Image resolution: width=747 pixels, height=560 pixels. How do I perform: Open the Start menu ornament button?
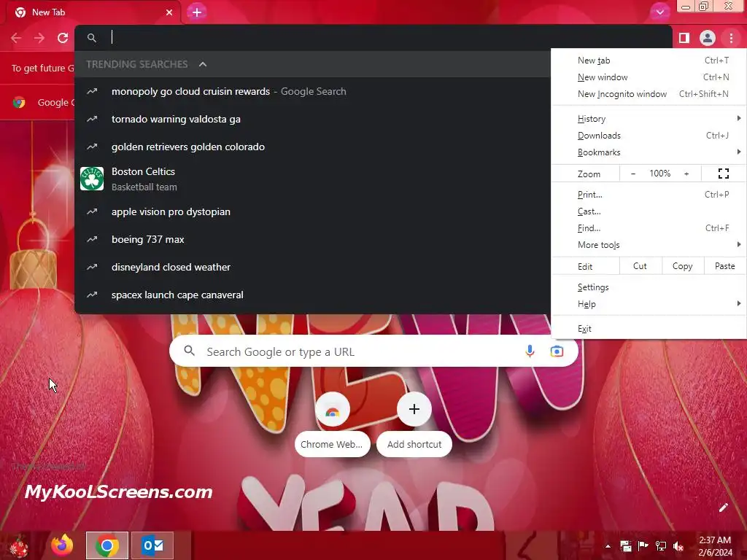(x=18, y=546)
